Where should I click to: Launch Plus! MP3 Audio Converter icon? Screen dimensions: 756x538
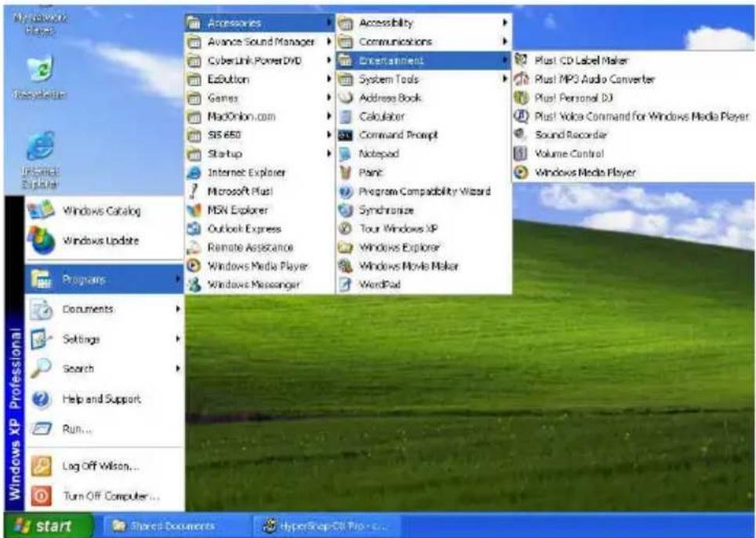(521, 79)
